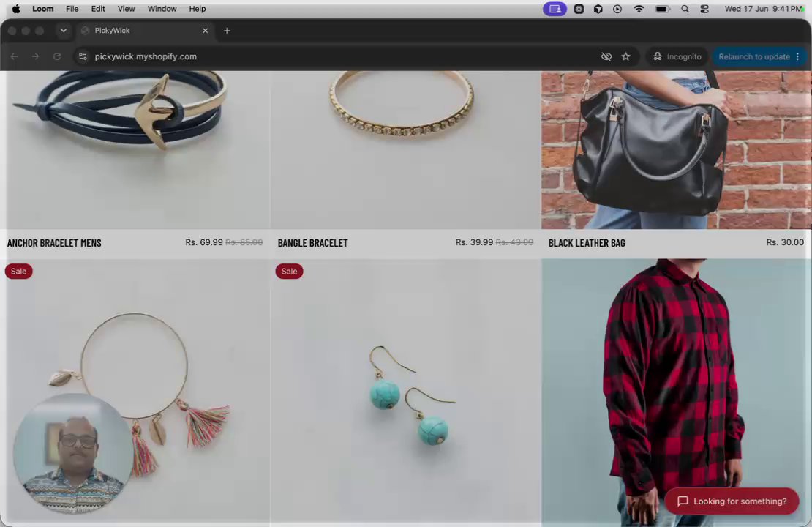The width and height of the screenshot is (812, 527).
Task: Click the tracking protection eye icon
Action: click(606, 56)
